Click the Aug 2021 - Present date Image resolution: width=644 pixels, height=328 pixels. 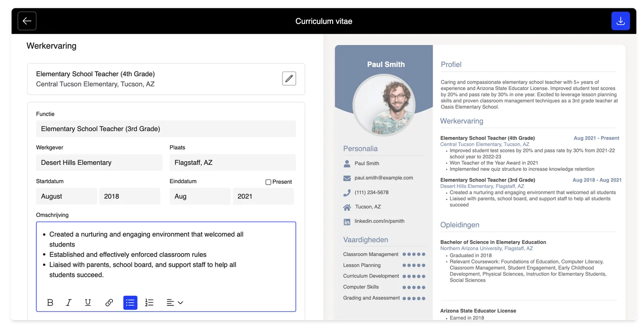[x=596, y=138]
